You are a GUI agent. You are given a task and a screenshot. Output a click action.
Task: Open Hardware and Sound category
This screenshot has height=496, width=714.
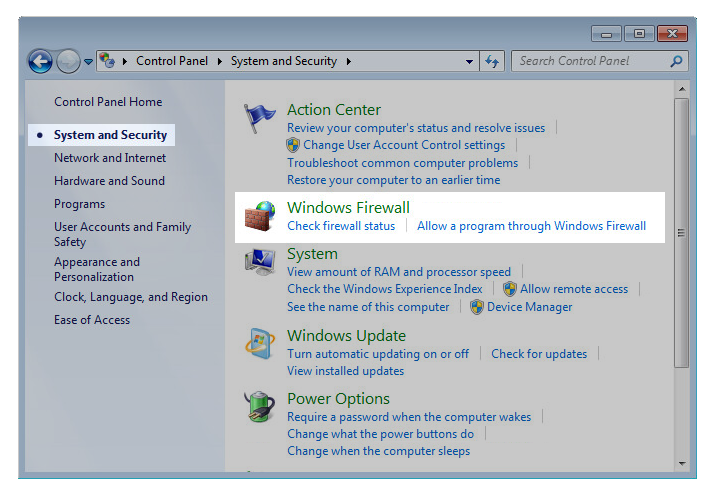(x=109, y=181)
